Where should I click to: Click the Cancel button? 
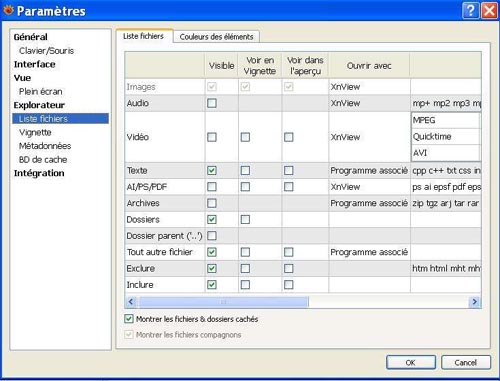tap(466, 362)
